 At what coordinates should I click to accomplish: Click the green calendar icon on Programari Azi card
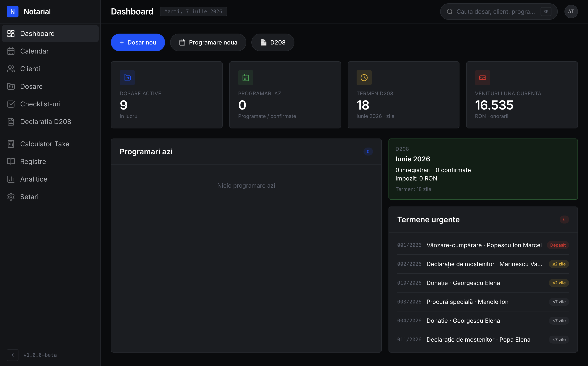tap(245, 78)
